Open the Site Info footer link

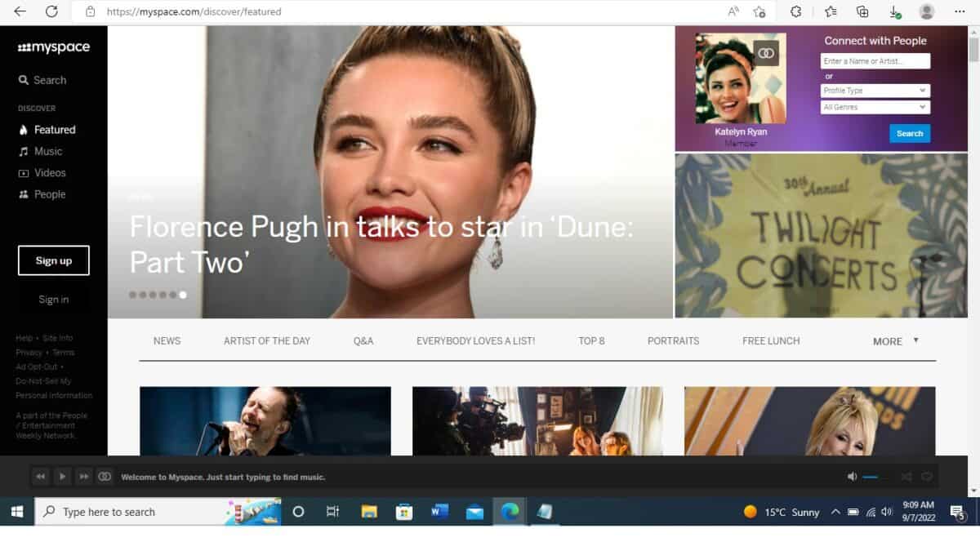[57, 338]
